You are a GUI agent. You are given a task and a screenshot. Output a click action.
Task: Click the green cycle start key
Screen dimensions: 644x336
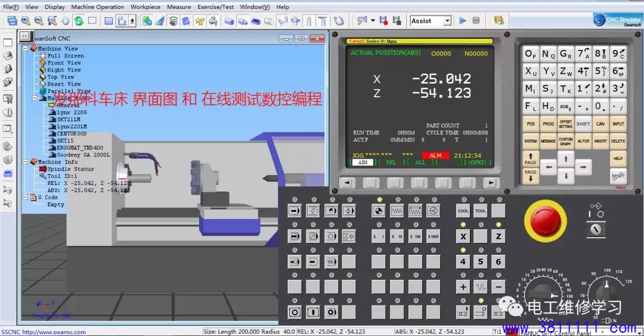(313, 312)
